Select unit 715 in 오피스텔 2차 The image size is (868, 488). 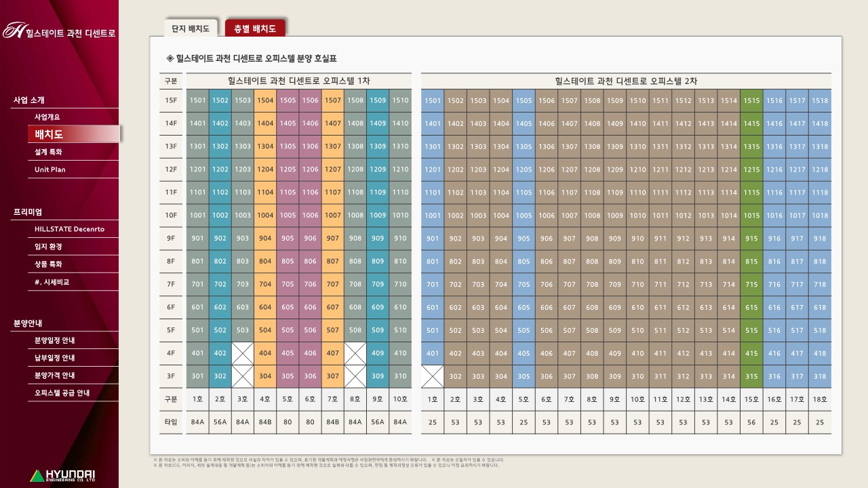[x=751, y=284]
